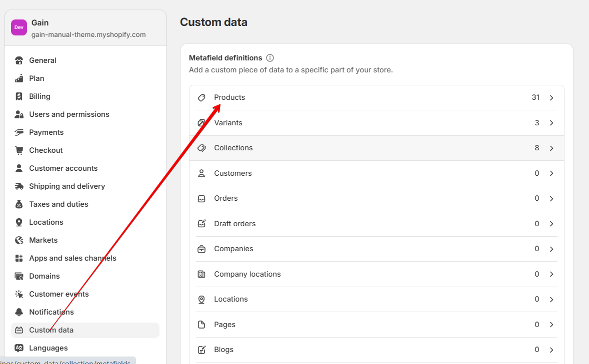This screenshot has width=589, height=364.
Task: Click the info icon beside Metafield definitions
Action: click(x=269, y=58)
